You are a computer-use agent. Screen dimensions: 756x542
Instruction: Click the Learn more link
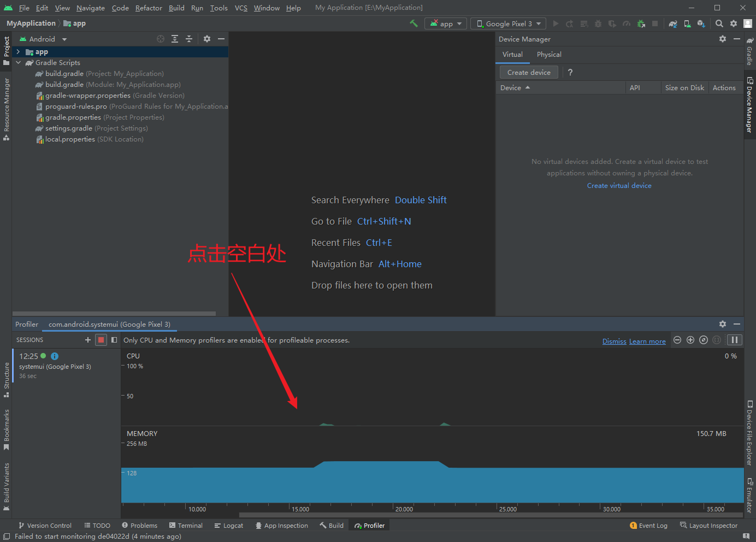647,341
